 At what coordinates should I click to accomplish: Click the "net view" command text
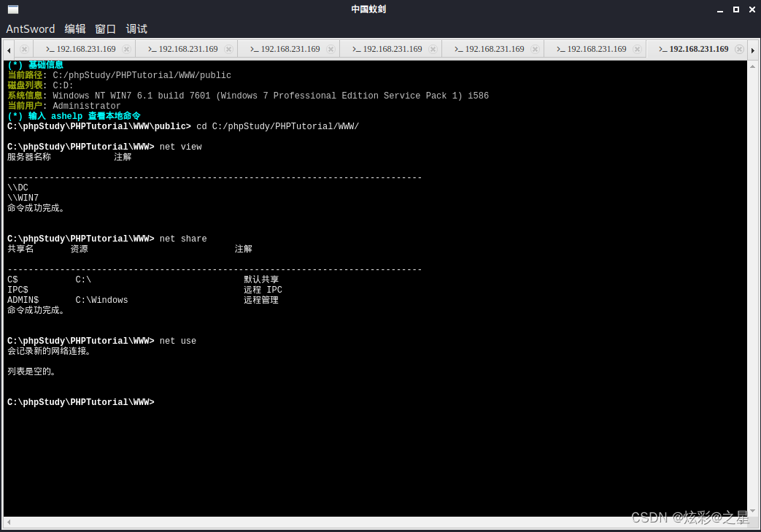pos(180,147)
